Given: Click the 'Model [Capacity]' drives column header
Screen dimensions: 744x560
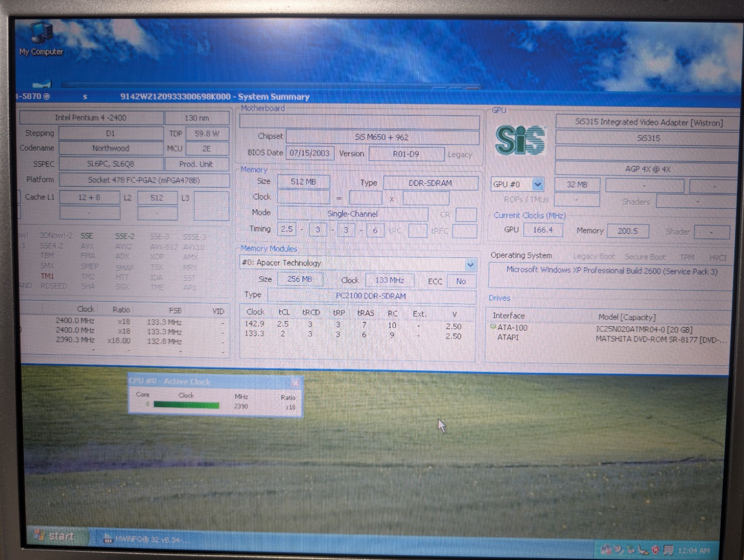Looking at the screenshot, I should [x=627, y=317].
